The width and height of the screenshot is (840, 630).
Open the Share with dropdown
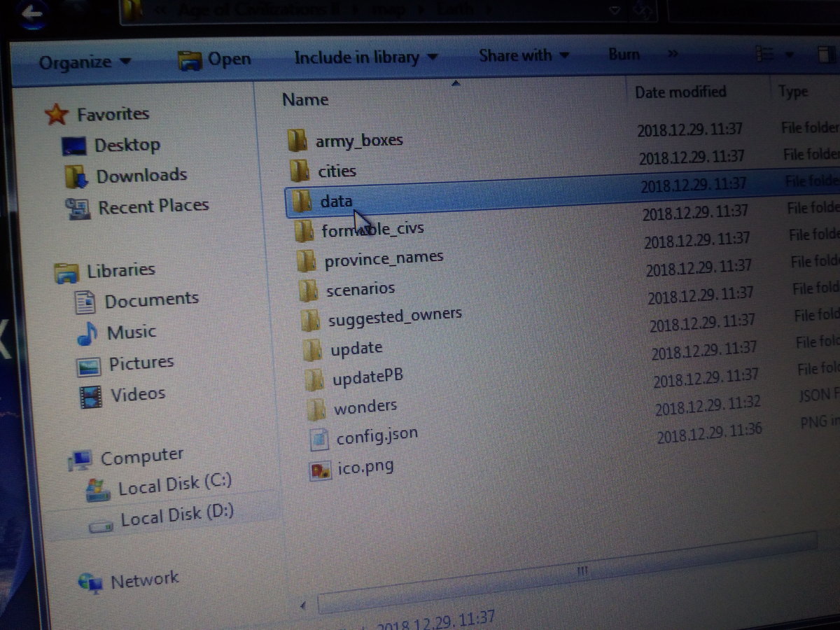coord(524,55)
